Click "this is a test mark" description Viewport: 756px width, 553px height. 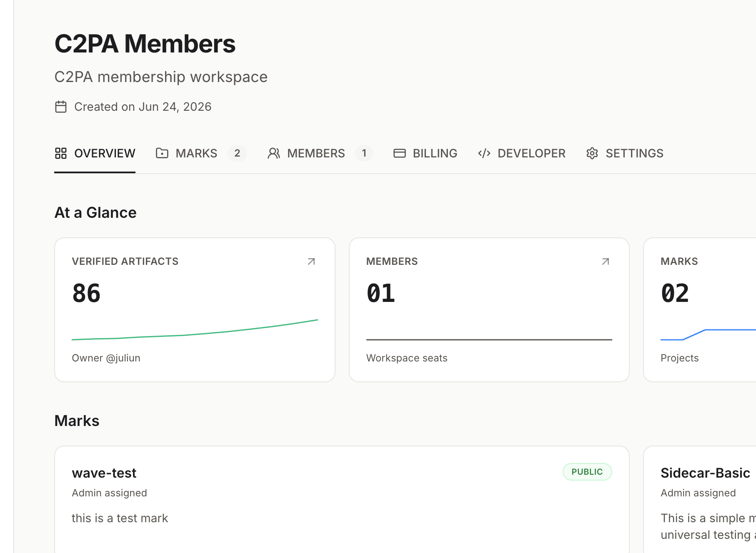(x=120, y=518)
